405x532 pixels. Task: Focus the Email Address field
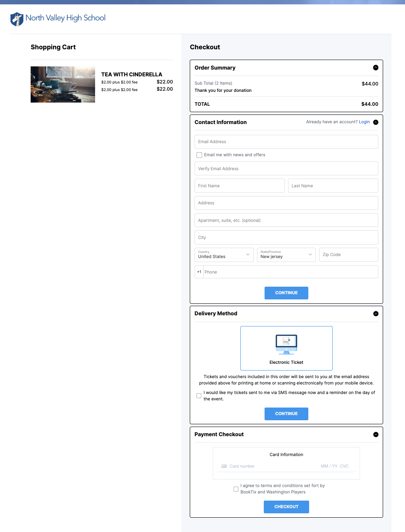(286, 142)
